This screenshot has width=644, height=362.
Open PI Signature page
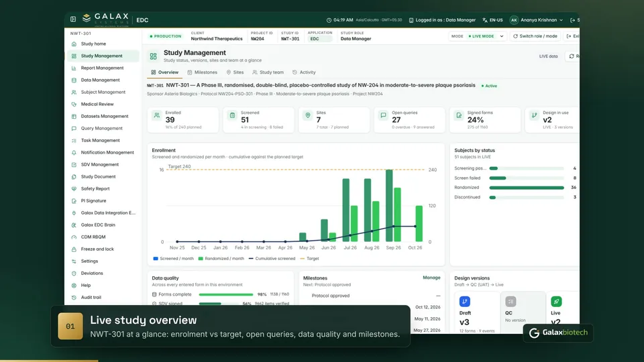(103, 200)
